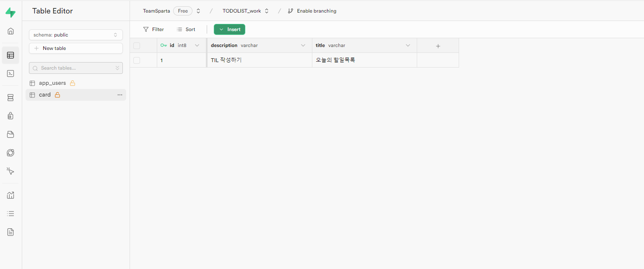Open the card table three-dot menu

point(120,95)
